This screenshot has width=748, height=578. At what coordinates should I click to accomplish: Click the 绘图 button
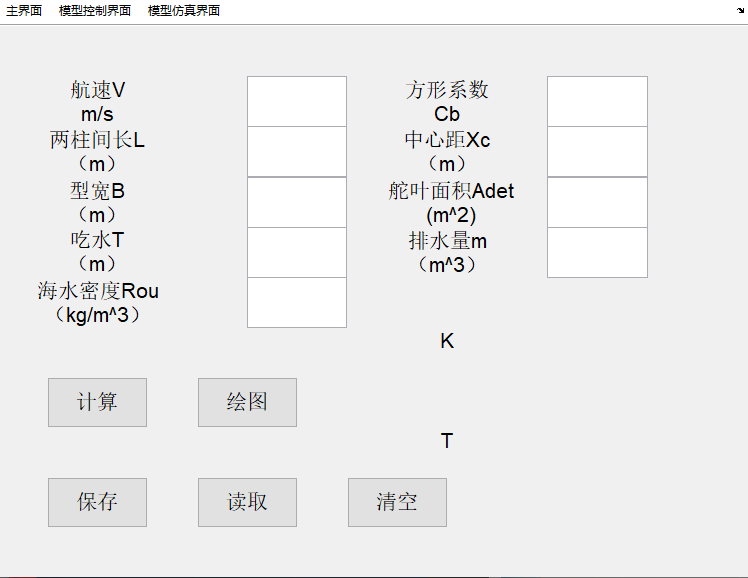click(247, 402)
